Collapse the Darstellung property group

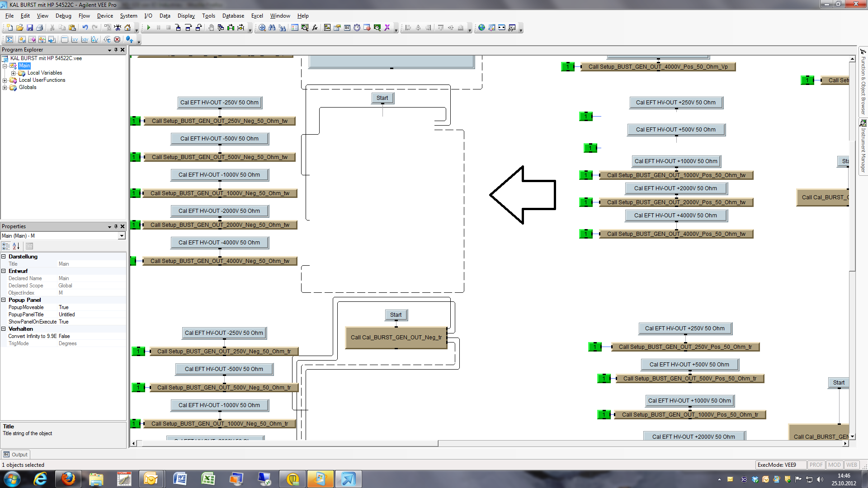4,257
